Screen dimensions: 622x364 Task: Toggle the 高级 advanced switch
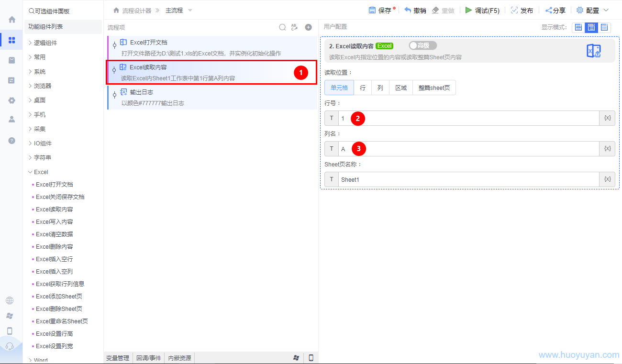422,46
